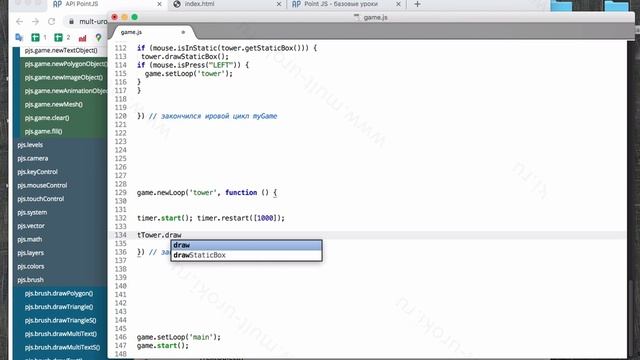Click game.setLoop('main'); on line 146
This screenshot has height=360, width=640.
179,337
